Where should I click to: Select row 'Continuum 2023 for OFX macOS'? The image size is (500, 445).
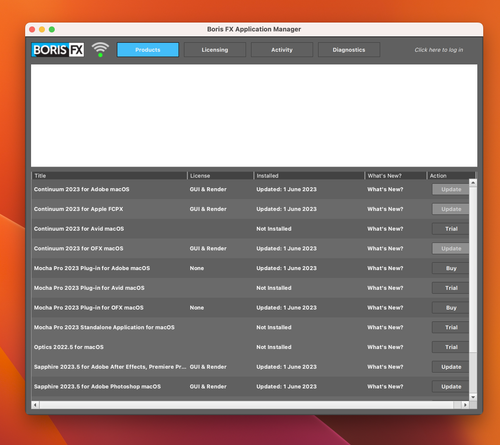(x=250, y=248)
